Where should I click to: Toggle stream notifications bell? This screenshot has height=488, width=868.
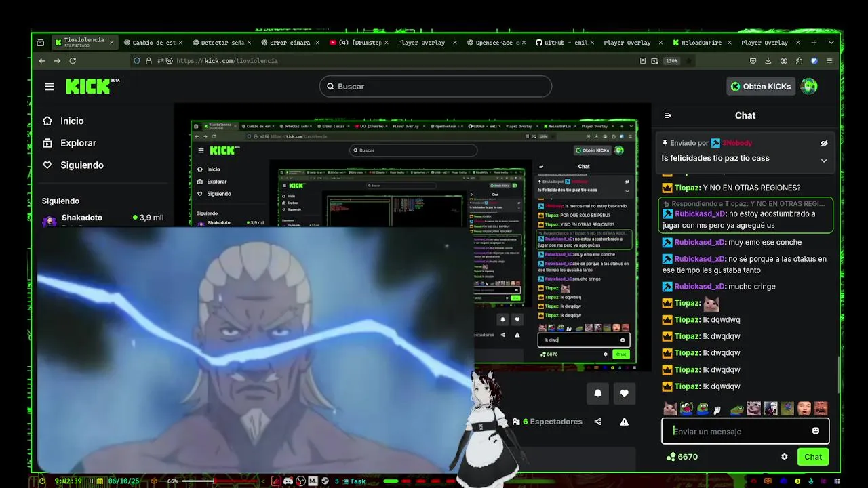coord(597,393)
